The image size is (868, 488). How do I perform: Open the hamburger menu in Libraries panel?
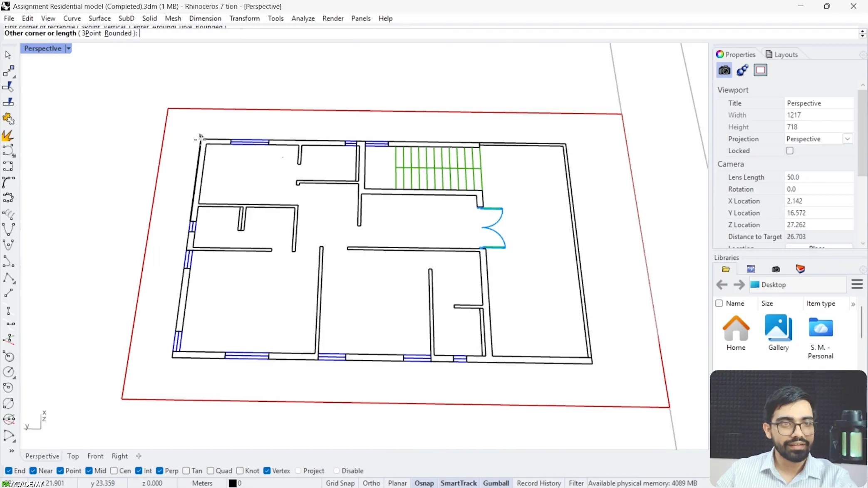point(857,284)
